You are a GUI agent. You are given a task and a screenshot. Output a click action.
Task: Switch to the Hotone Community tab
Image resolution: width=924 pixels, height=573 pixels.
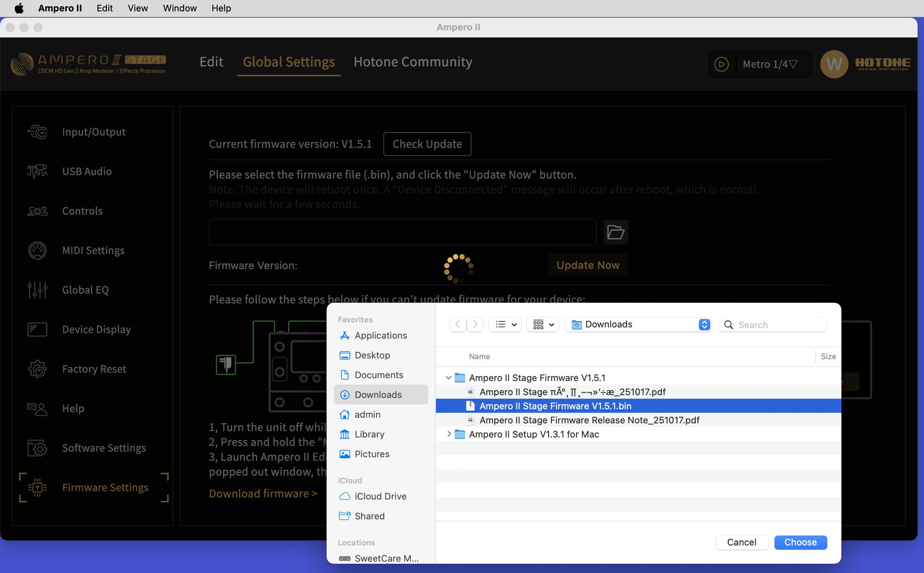click(413, 62)
